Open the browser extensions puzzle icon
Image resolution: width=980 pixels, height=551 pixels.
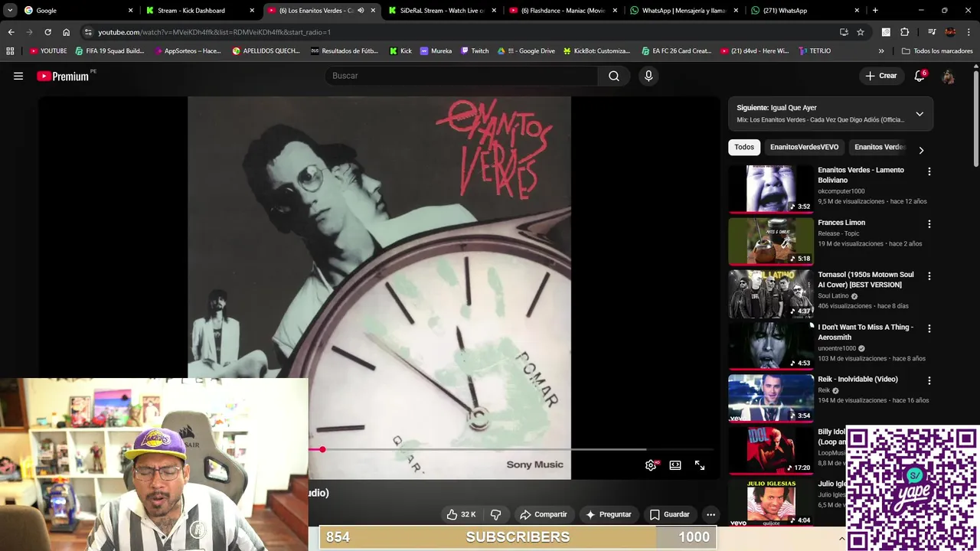(905, 32)
